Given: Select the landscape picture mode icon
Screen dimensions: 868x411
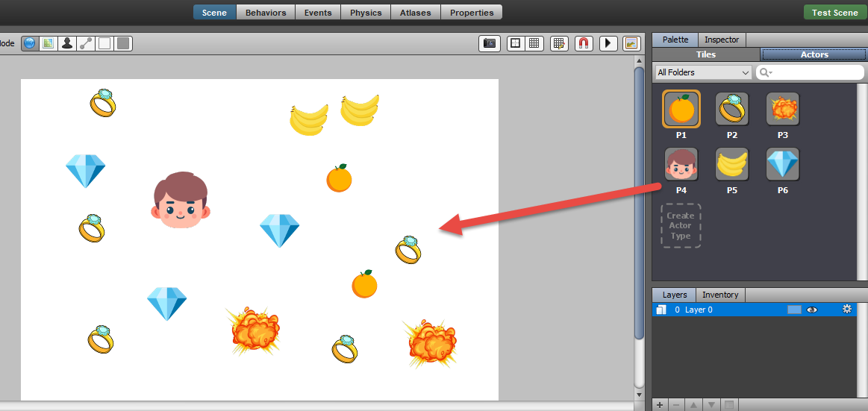Looking at the screenshot, I should [49, 43].
